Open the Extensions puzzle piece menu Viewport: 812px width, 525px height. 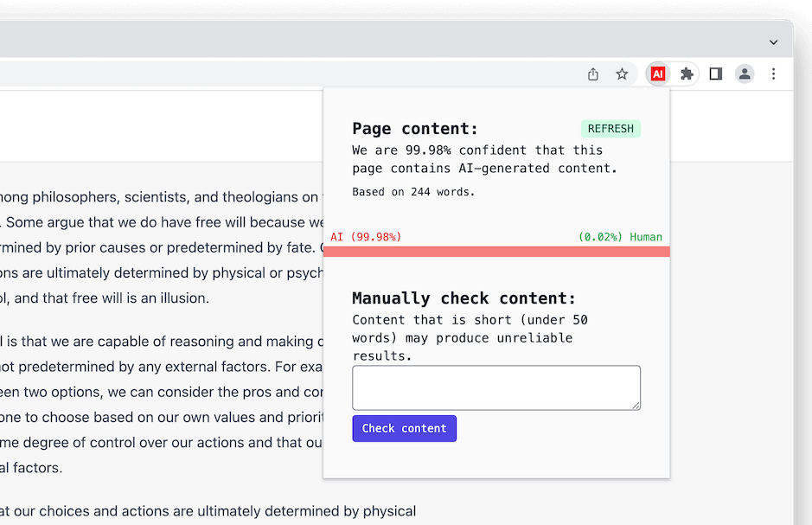pos(687,74)
